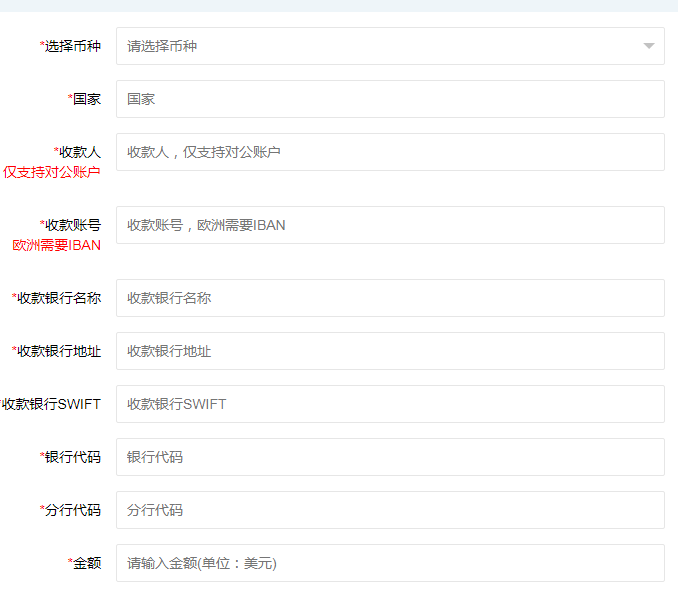Click the 收款银行SWIFT code input box
The height and width of the screenshot is (589, 678).
(x=390, y=404)
